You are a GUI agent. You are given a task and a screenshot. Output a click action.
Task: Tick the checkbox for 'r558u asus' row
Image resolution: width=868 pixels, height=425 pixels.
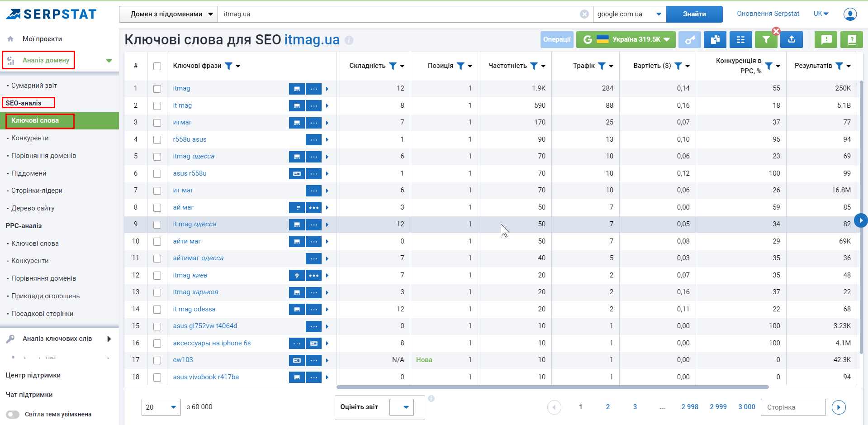(x=157, y=140)
